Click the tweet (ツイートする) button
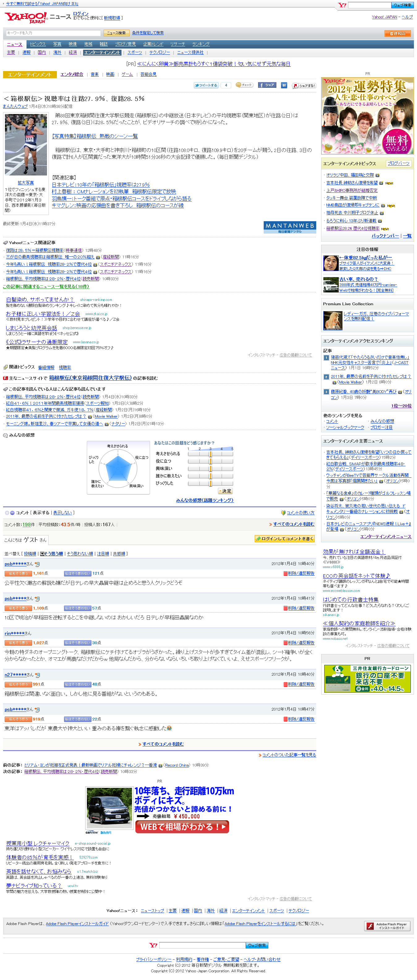417x980 pixels. point(206,85)
